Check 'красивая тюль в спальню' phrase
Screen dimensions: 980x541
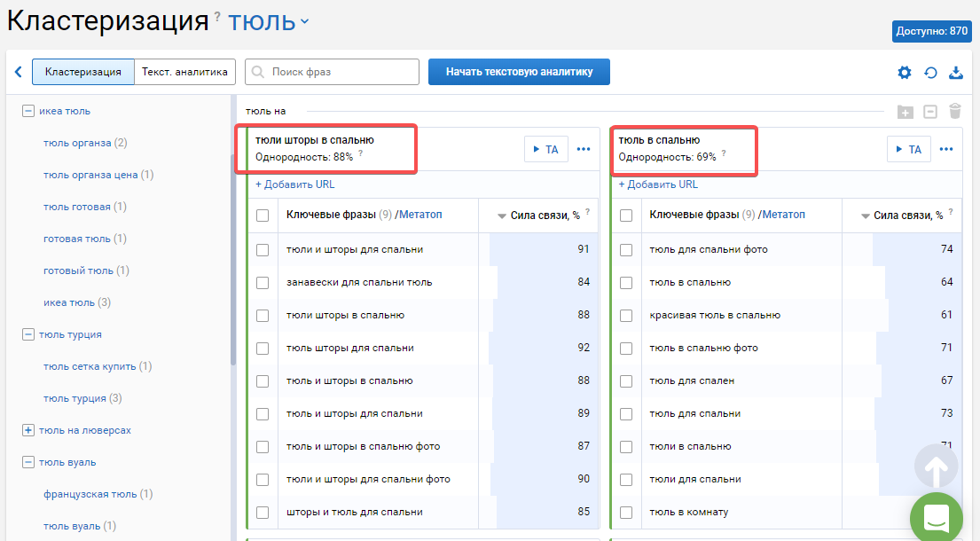click(x=625, y=316)
